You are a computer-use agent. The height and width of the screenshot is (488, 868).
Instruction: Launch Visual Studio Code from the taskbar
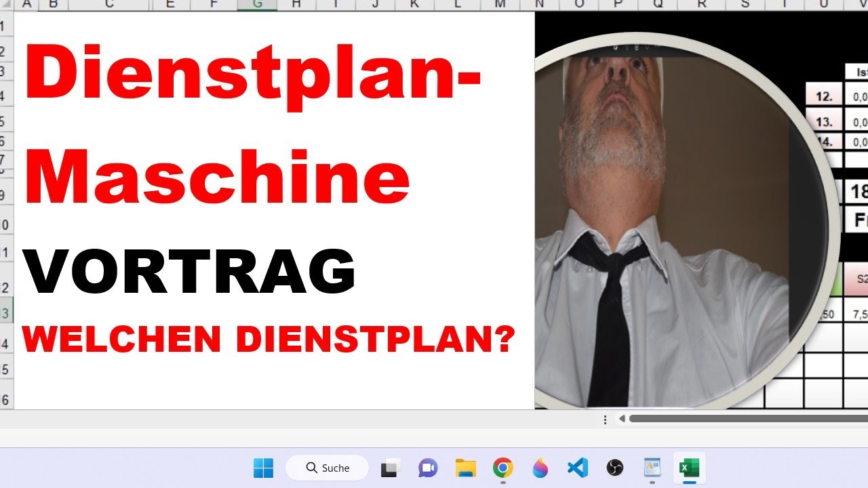click(x=577, y=468)
